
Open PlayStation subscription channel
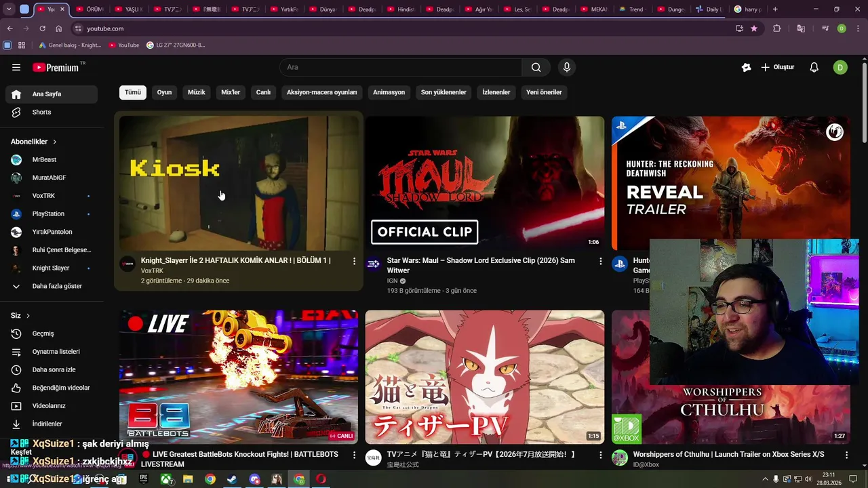click(52, 213)
